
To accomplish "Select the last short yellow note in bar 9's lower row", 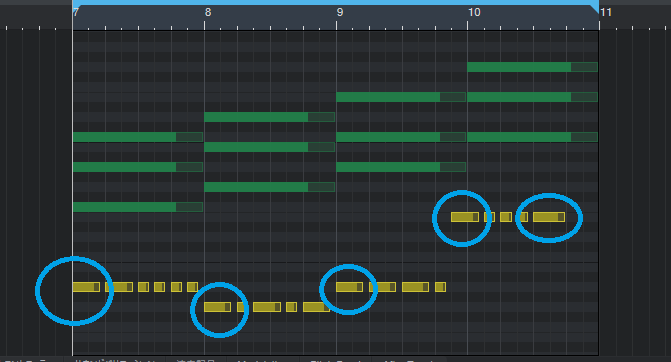I will click(x=440, y=287).
